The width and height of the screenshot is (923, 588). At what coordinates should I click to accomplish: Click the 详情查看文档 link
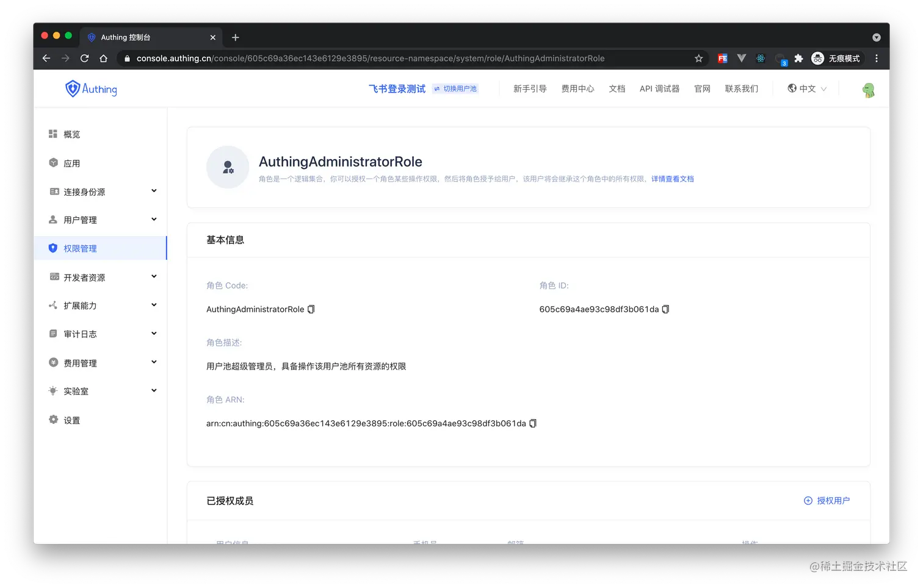point(672,179)
